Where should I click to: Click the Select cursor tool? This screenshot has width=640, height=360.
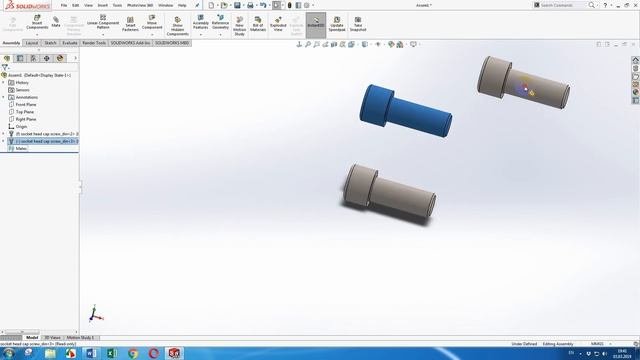[x=276, y=5]
